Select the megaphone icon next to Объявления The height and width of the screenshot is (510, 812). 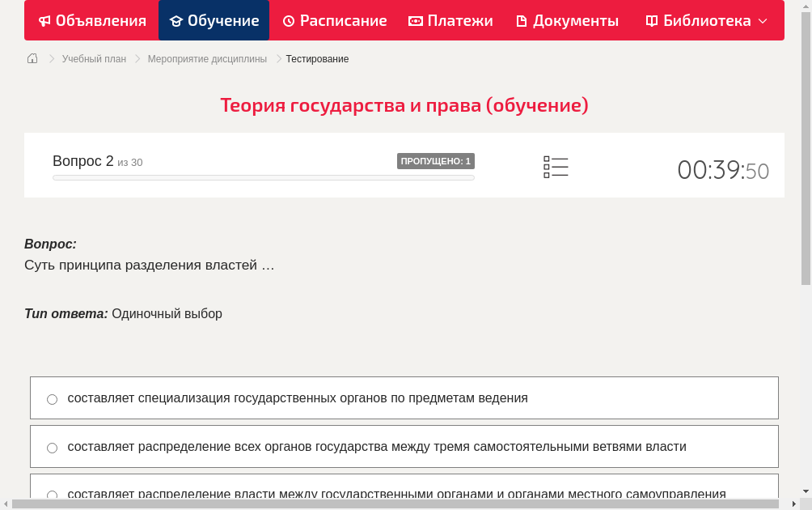[x=43, y=20]
